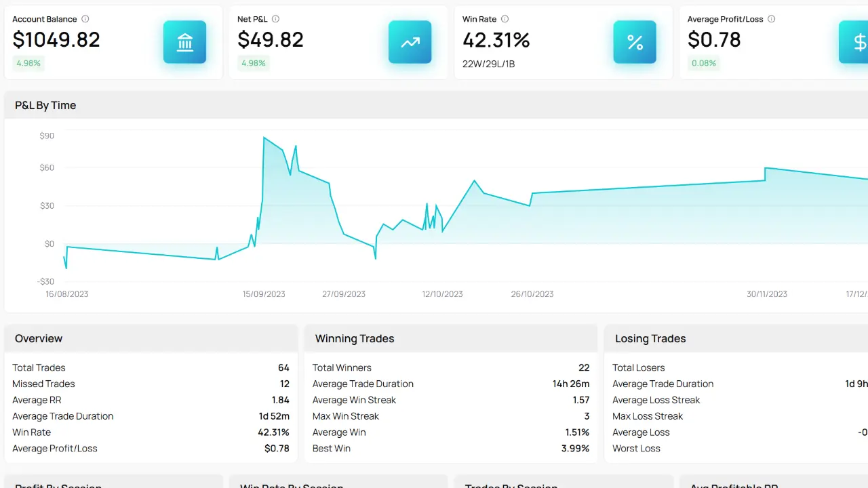Click the percent icon on Win Rate card
This screenshot has height=488, width=868.
pos(635,42)
